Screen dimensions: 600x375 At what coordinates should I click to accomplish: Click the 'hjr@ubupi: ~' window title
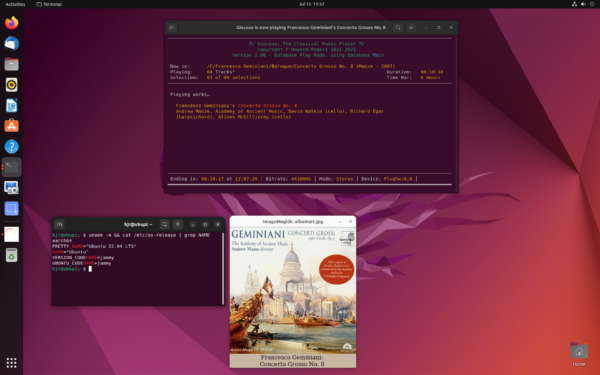pos(138,224)
